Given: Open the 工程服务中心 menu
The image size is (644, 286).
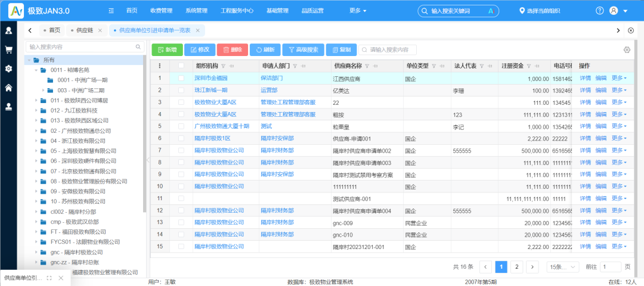Looking at the screenshot, I should click(x=237, y=11).
